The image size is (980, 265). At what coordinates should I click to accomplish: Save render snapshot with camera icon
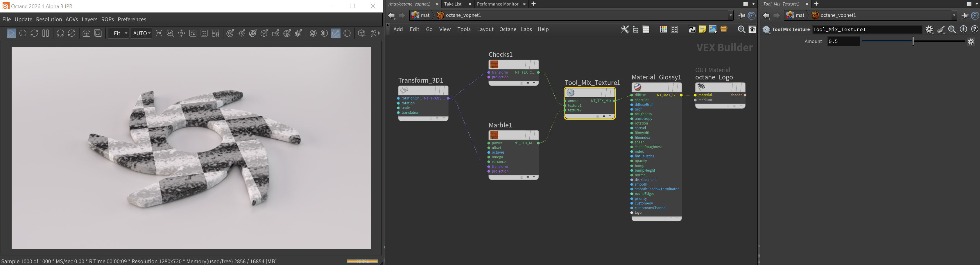87,33
